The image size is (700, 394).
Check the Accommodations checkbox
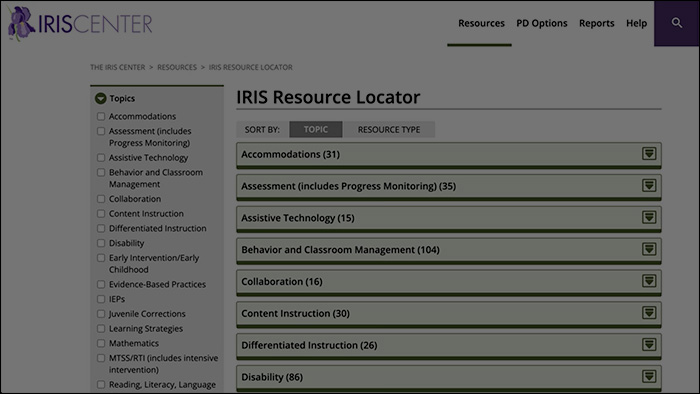[x=101, y=116]
